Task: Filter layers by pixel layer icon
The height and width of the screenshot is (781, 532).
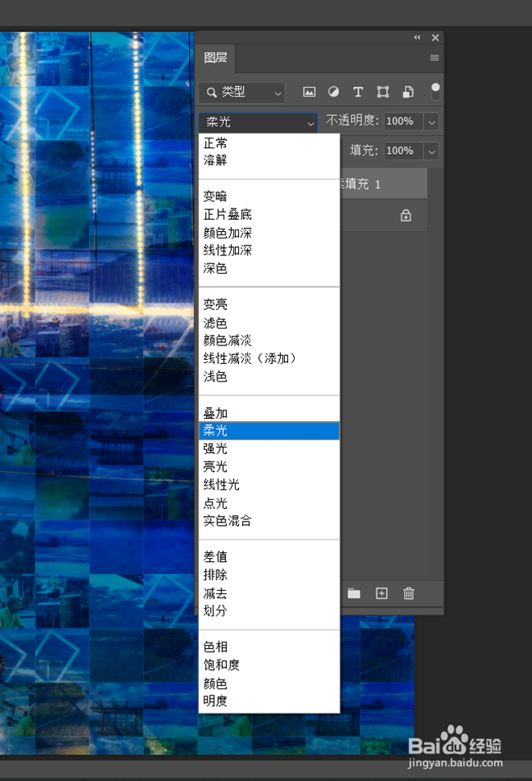Action: click(x=309, y=92)
